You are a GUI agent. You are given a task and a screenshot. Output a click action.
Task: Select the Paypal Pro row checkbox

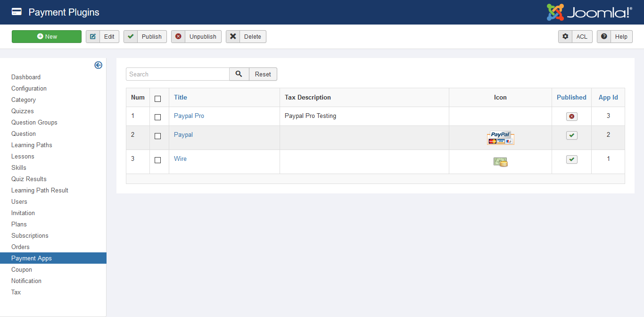(157, 117)
